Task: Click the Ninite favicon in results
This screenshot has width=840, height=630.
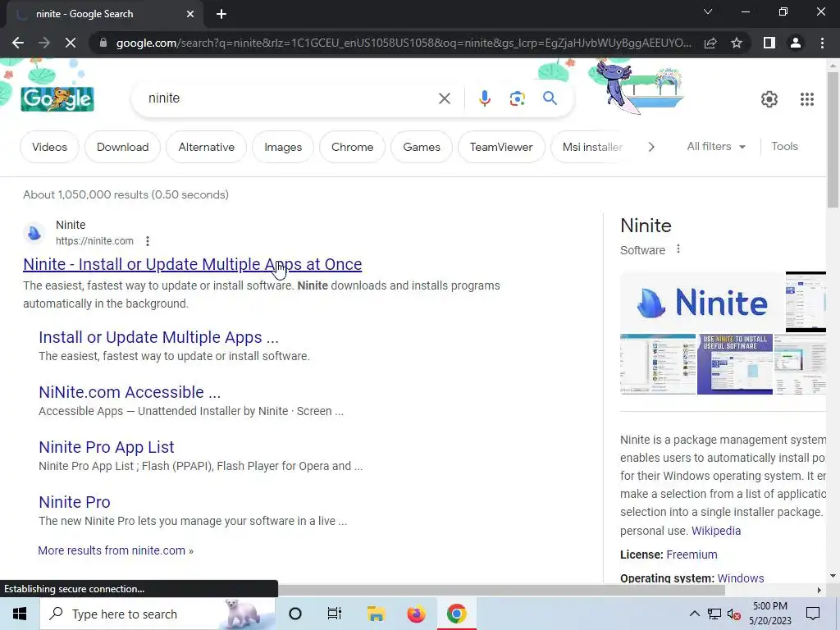Action: click(x=34, y=233)
